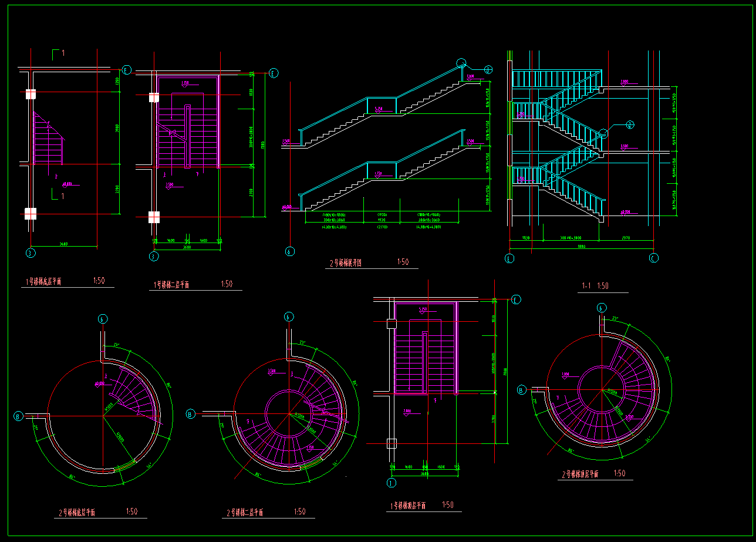Select axis bubble E below section 1-1

(x=509, y=258)
